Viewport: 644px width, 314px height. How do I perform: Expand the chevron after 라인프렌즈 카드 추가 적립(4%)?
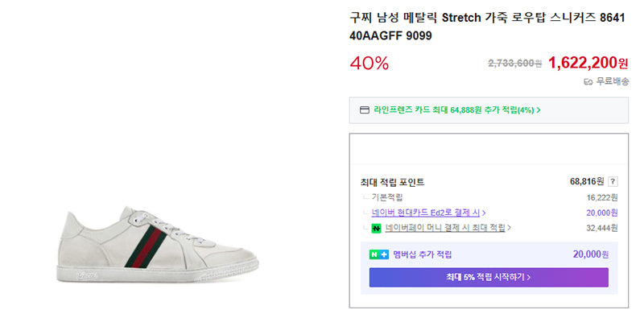pos(539,110)
